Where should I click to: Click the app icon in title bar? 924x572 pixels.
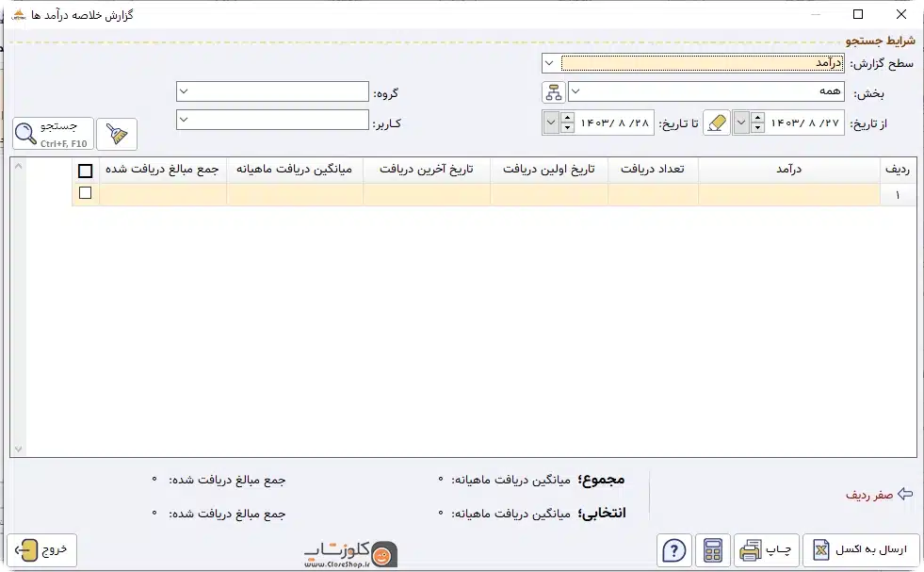19,15
